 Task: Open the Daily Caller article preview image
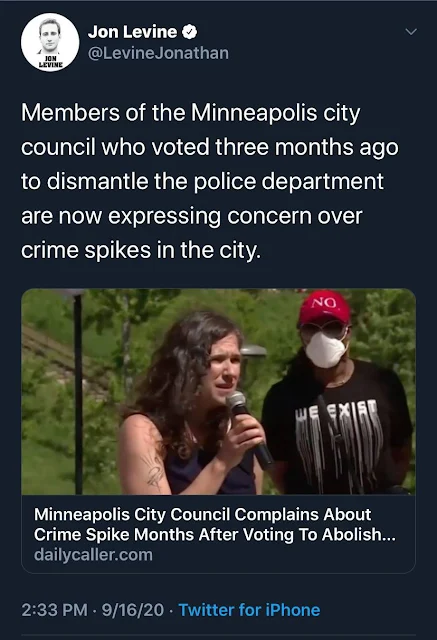(x=218, y=392)
